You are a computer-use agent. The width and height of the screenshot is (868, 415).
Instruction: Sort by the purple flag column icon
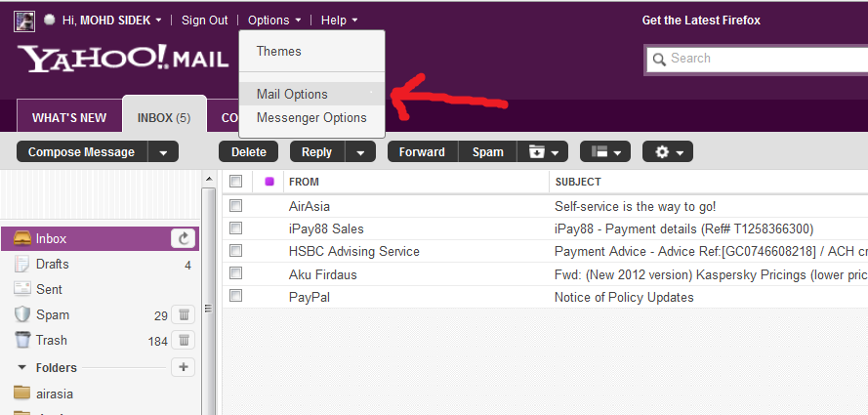tap(269, 181)
